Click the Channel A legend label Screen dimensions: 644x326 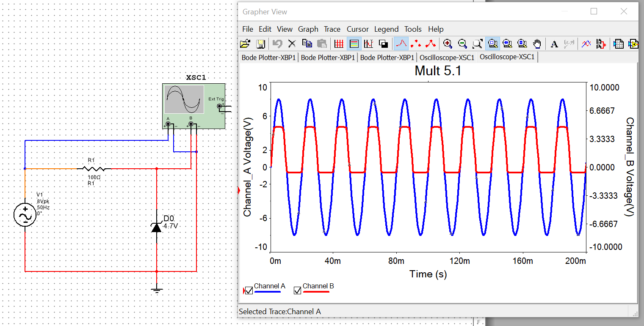point(269,286)
